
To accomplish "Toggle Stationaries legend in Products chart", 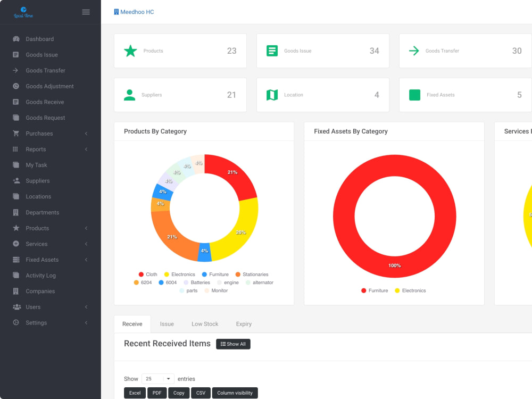I will (252, 274).
